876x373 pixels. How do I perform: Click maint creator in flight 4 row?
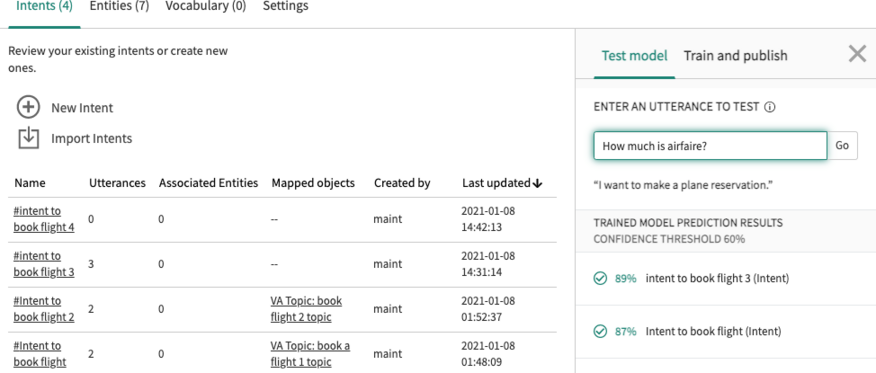(388, 219)
